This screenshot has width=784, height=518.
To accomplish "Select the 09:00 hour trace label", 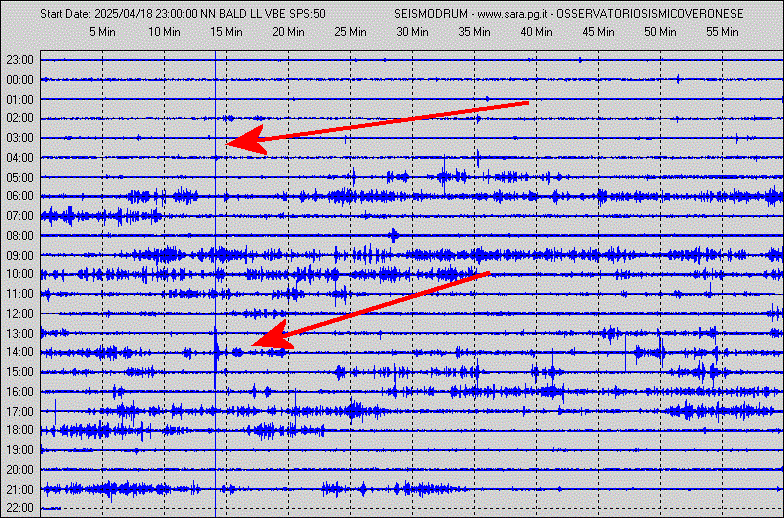I will [x=20, y=256].
